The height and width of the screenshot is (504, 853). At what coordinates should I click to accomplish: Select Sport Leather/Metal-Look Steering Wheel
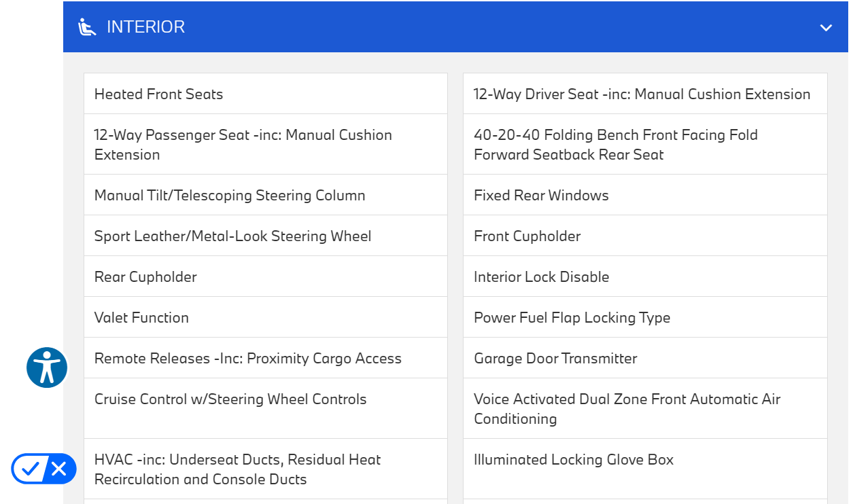232,236
